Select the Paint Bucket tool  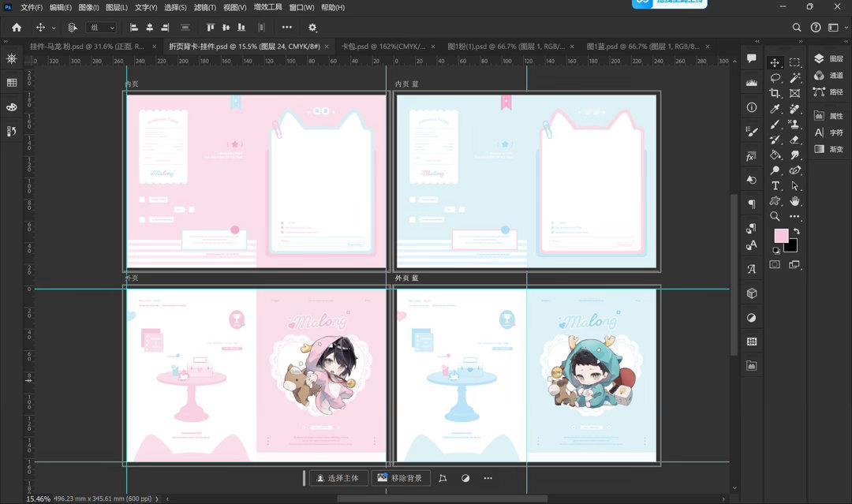click(775, 155)
